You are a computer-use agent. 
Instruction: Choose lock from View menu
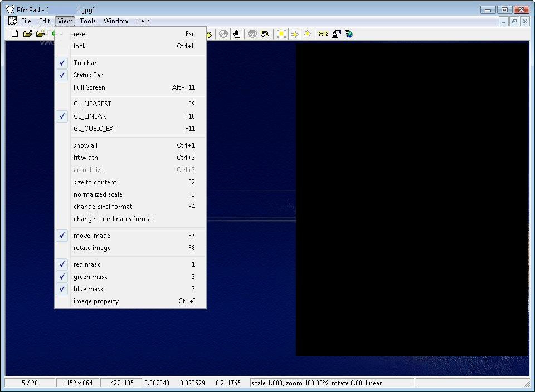click(x=130, y=46)
